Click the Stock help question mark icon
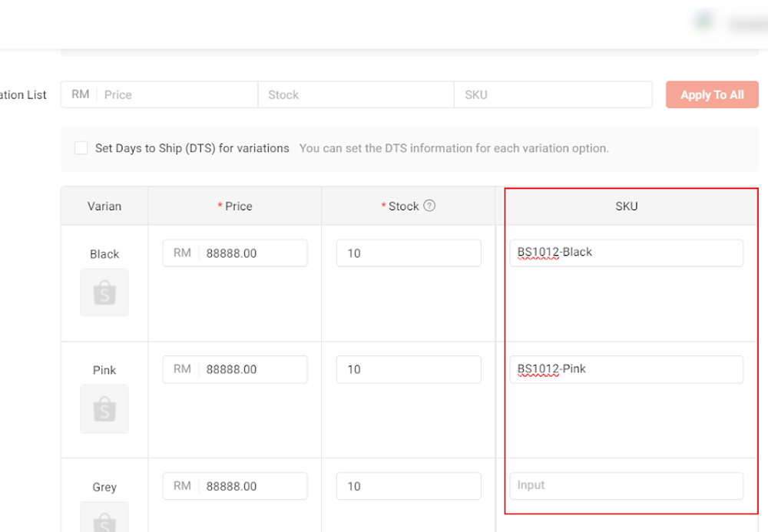Viewport: 768px width, 532px height. pos(429,206)
